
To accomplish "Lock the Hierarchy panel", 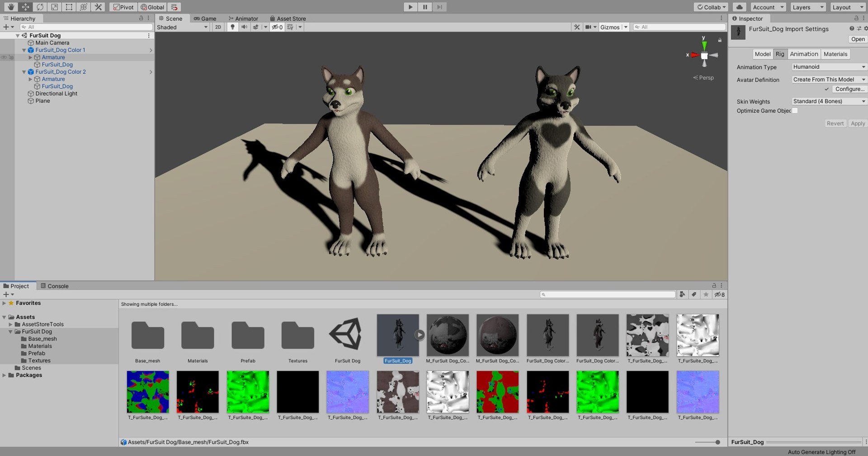I will [141, 18].
